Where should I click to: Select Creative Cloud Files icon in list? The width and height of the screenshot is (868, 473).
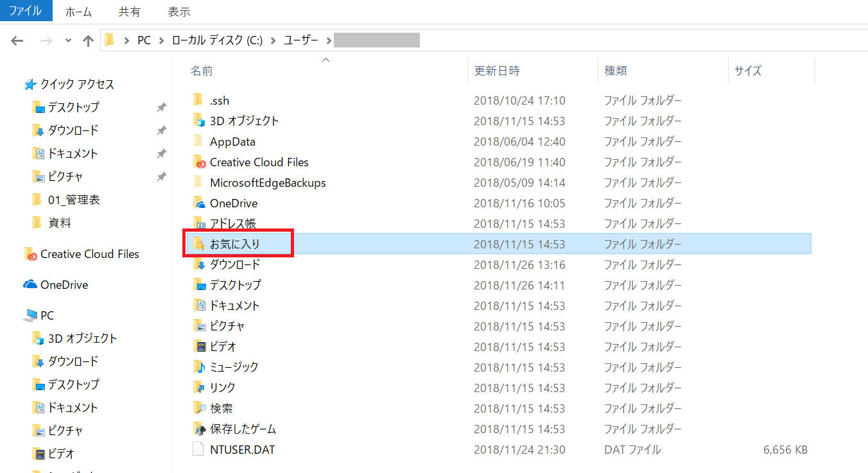[198, 162]
